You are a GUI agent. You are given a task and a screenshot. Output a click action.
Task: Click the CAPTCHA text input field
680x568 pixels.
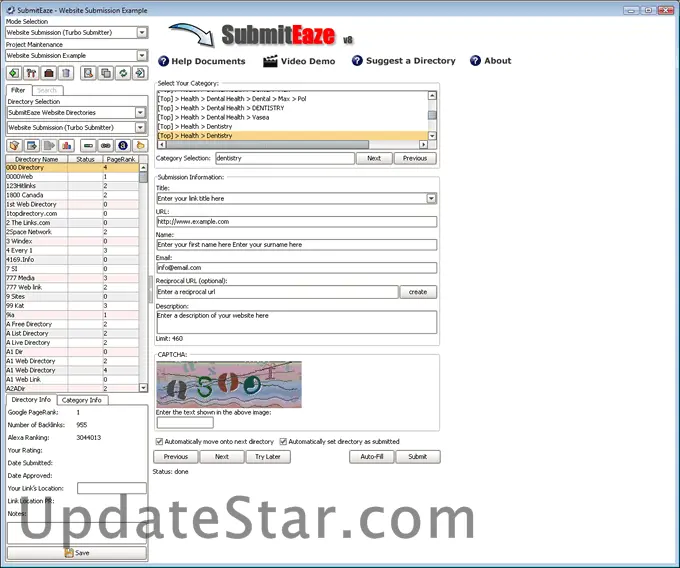pyautogui.click(x=185, y=422)
